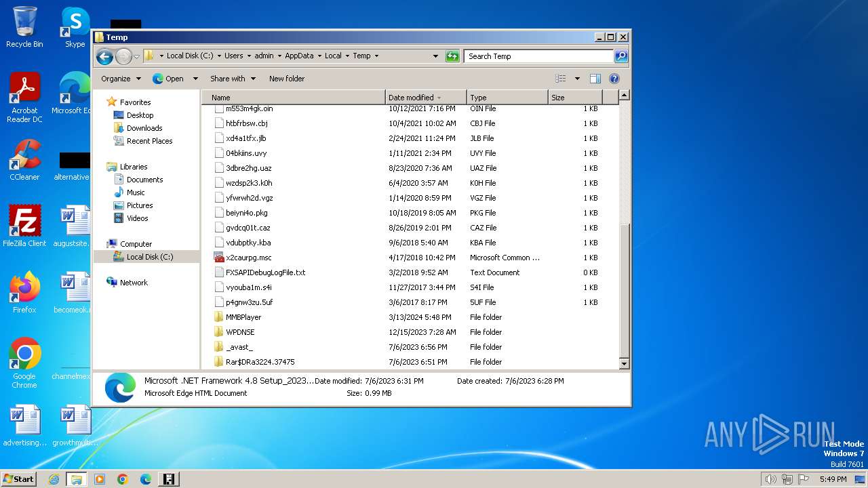Viewport: 868px width, 488px height.
Task: Show the preview pane icon
Action: [595, 79]
